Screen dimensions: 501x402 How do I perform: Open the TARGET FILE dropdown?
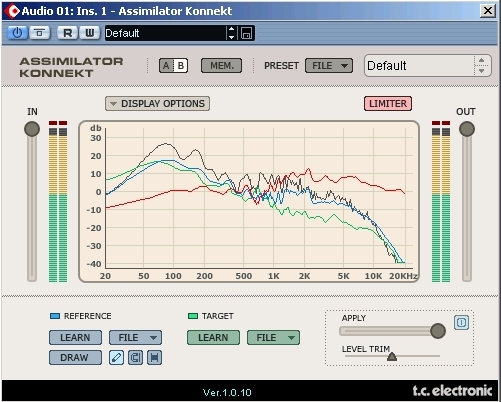273,337
